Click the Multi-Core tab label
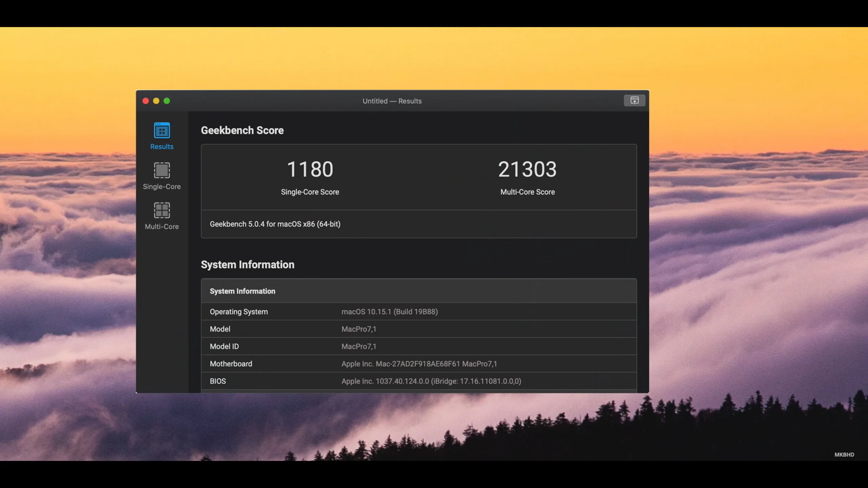The height and width of the screenshot is (488, 868). coord(162,227)
